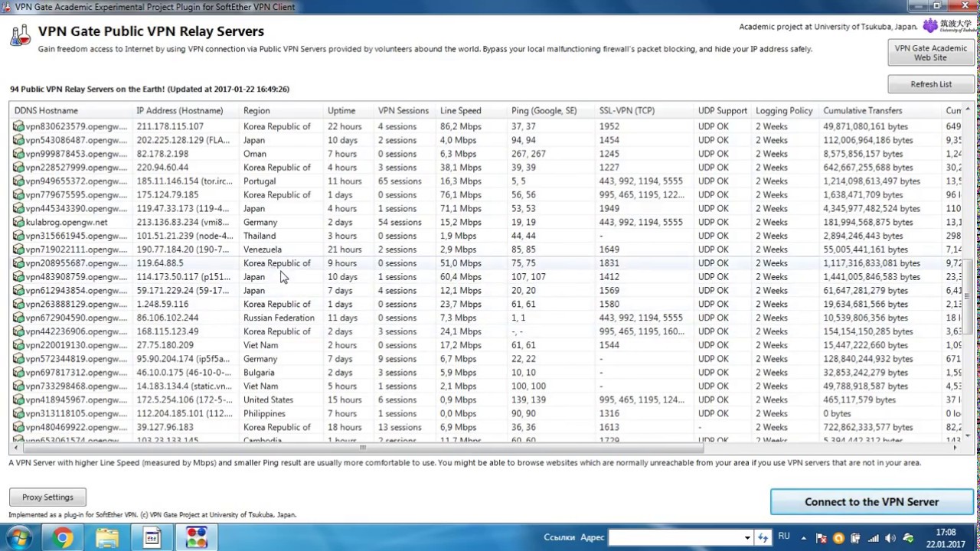Select server icon for vpn418945967.opengw
This screenshot has height=551, width=980.
pos(18,399)
